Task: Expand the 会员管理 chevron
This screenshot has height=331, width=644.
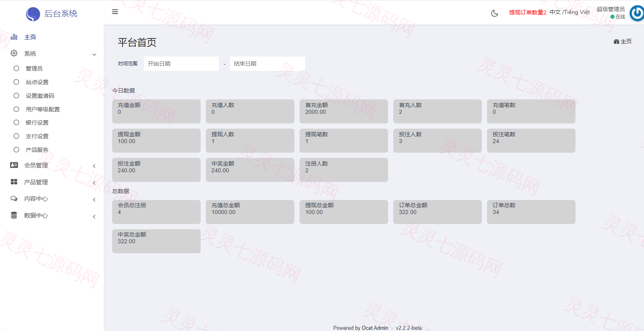Action: pyautogui.click(x=94, y=166)
